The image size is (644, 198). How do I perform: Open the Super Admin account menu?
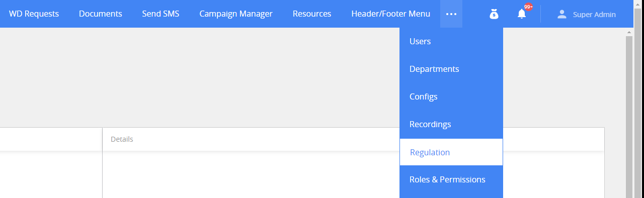tap(587, 14)
